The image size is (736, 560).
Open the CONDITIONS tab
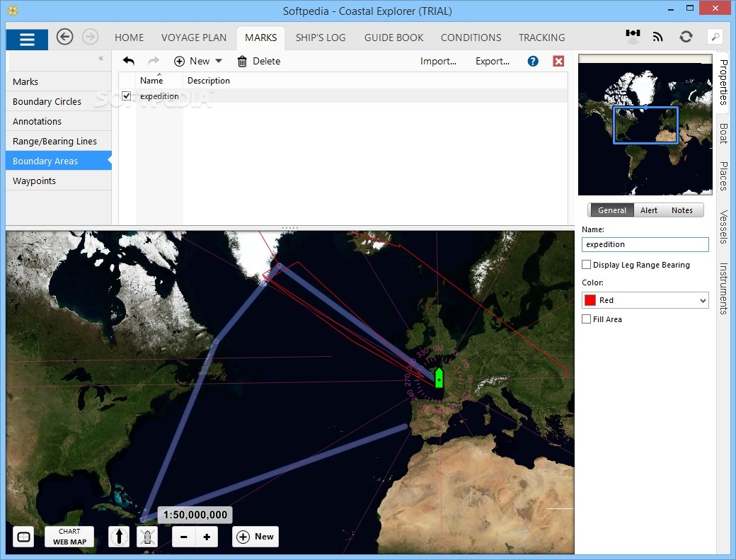pyautogui.click(x=471, y=38)
